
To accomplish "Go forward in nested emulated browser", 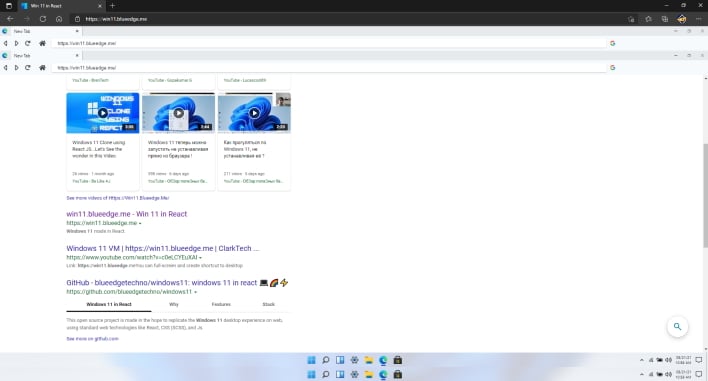I will [17, 68].
